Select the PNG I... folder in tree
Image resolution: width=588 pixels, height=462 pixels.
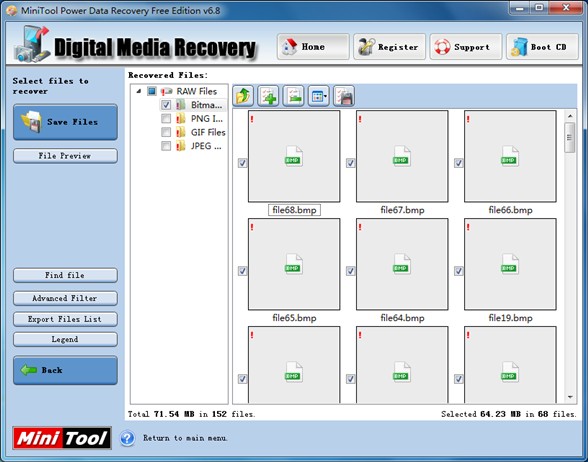coord(207,119)
